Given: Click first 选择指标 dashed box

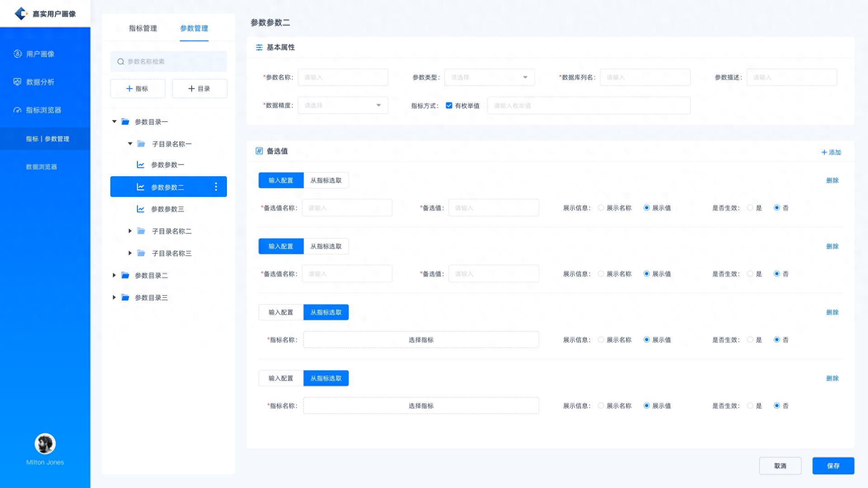Looking at the screenshot, I should click(x=421, y=340).
